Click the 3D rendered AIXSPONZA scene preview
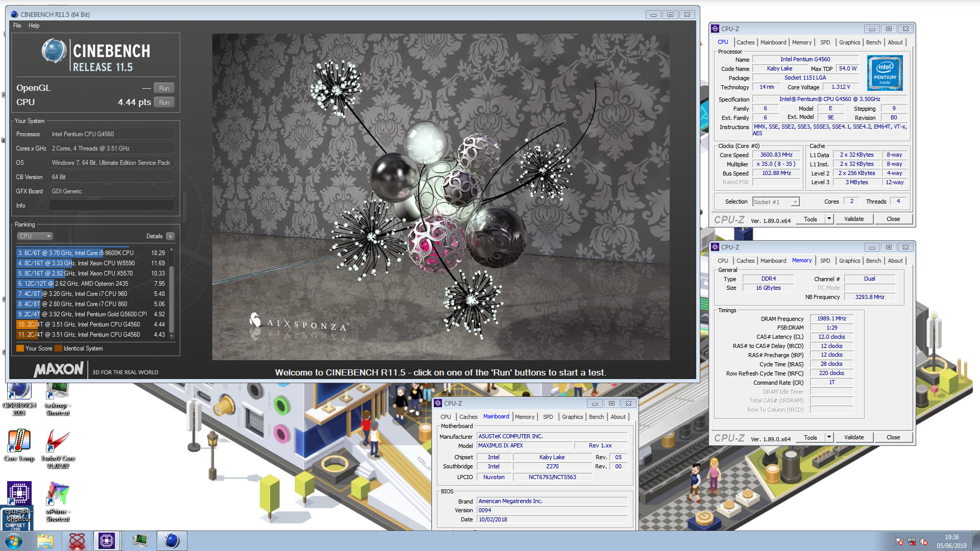 tap(440, 197)
